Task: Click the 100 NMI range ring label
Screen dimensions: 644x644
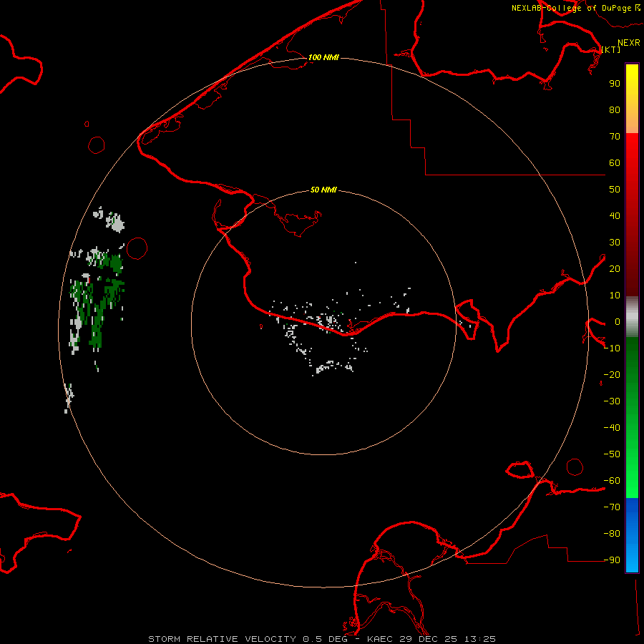Action: (x=323, y=57)
